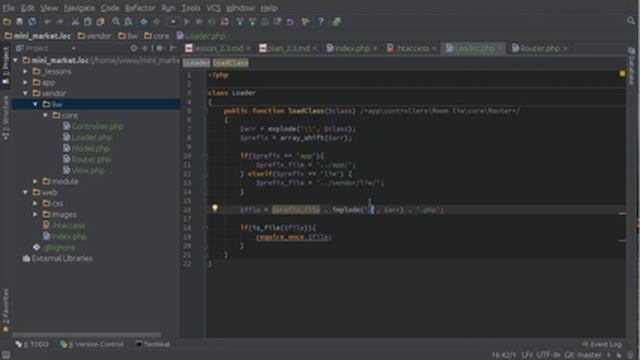Expand the images folder
640x360 pixels.
36,214
